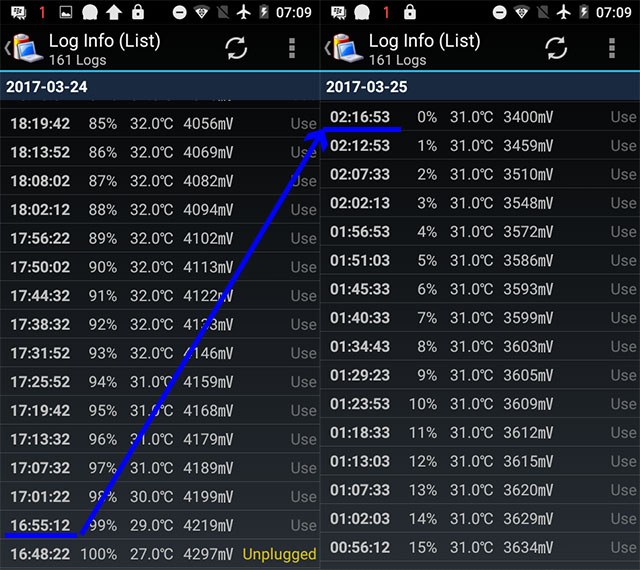640x570 pixels.
Task: Open the three-dot overflow menu on the left screen
Action: pos(292,48)
